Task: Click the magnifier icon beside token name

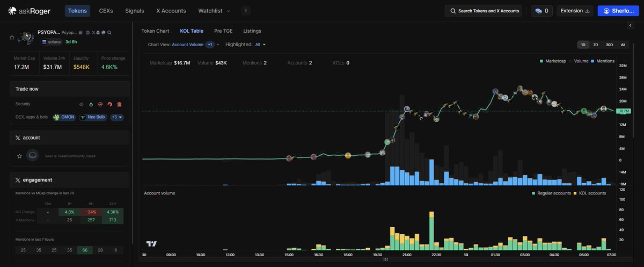Action: tap(109, 33)
